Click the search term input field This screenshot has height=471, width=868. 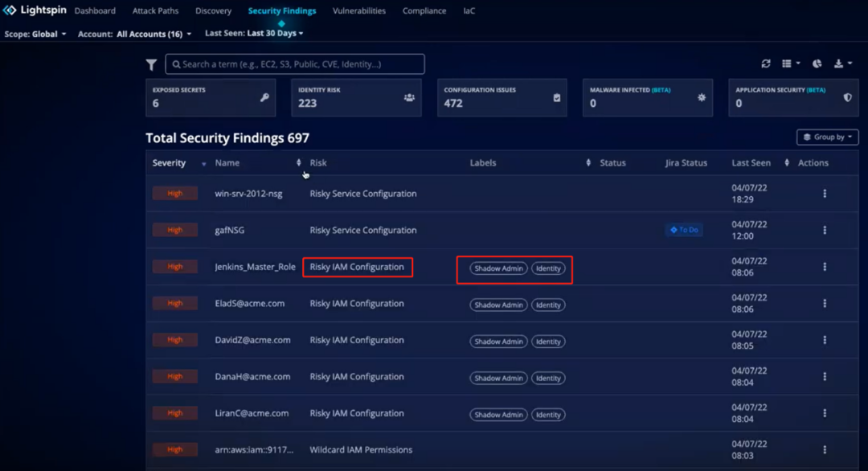tap(295, 64)
